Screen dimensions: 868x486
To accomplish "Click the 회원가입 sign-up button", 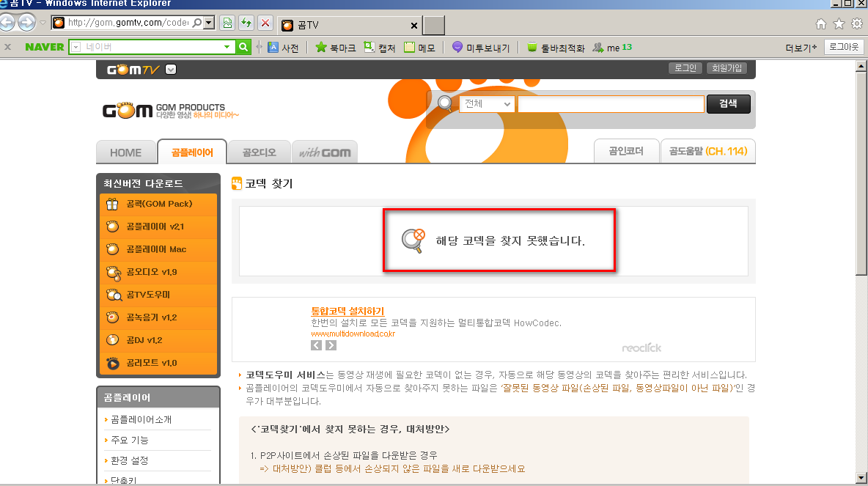I will 727,68.
